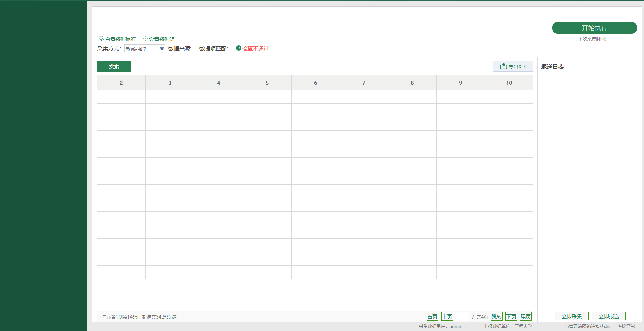
Task: Click 采集数据用户 admin status entry
Action: (x=440, y=326)
